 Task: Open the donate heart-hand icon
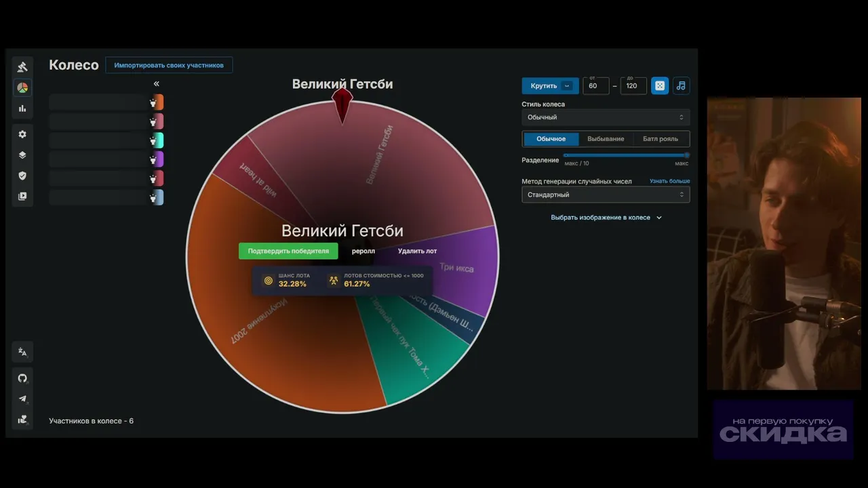pyautogui.click(x=22, y=420)
